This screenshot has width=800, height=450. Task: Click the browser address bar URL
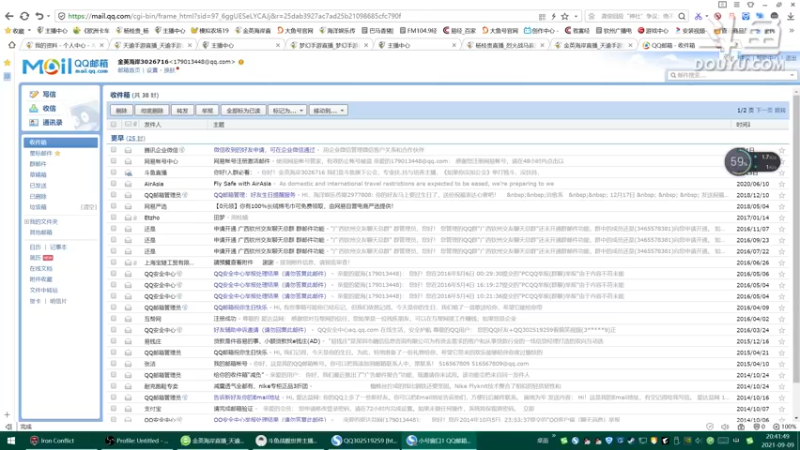click(x=235, y=16)
